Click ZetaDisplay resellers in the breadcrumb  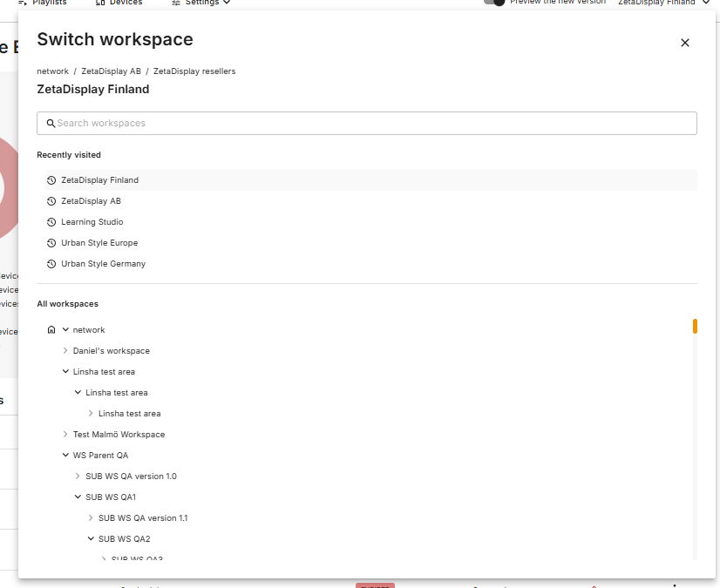(x=194, y=71)
